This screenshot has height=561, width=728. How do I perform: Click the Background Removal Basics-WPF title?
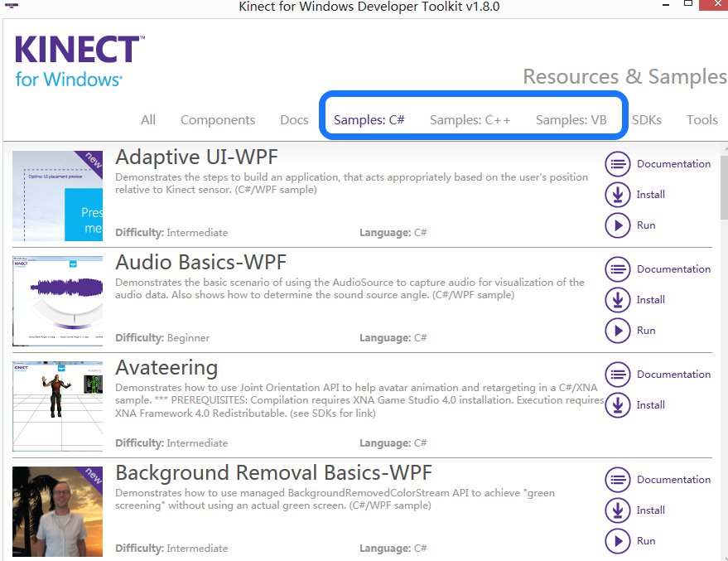tap(273, 473)
